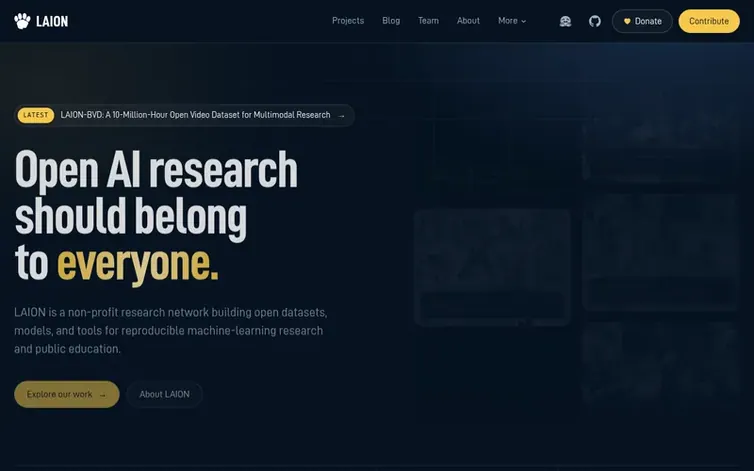754x471 pixels.
Task: Expand the More dropdown menu
Action: point(512,21)
